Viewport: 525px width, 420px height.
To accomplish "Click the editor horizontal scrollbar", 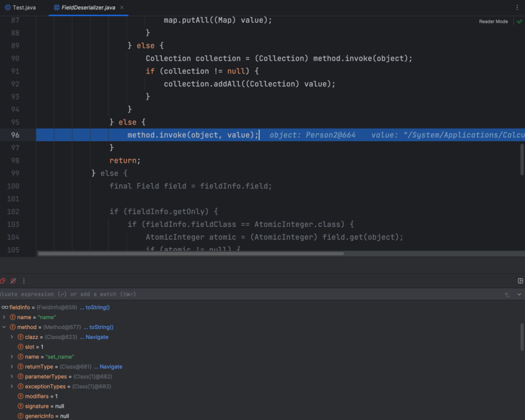I will pos(191,254).
